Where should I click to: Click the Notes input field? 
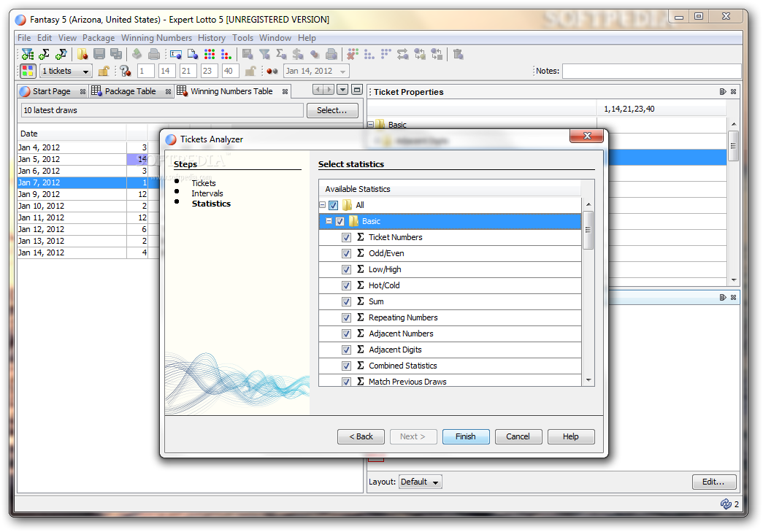[x=651, y=71]
